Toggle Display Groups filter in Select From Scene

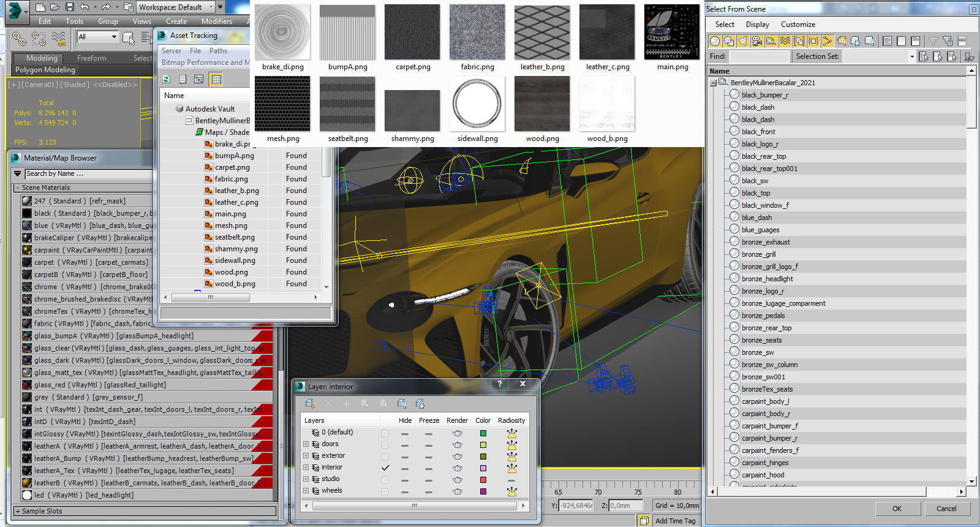pyautogui.click(x=799, y=41)
